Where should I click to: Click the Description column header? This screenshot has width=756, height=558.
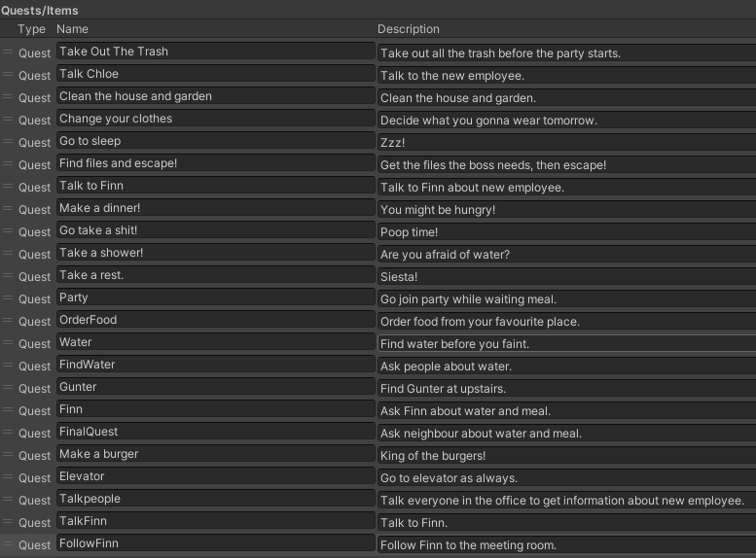point(409,29)
